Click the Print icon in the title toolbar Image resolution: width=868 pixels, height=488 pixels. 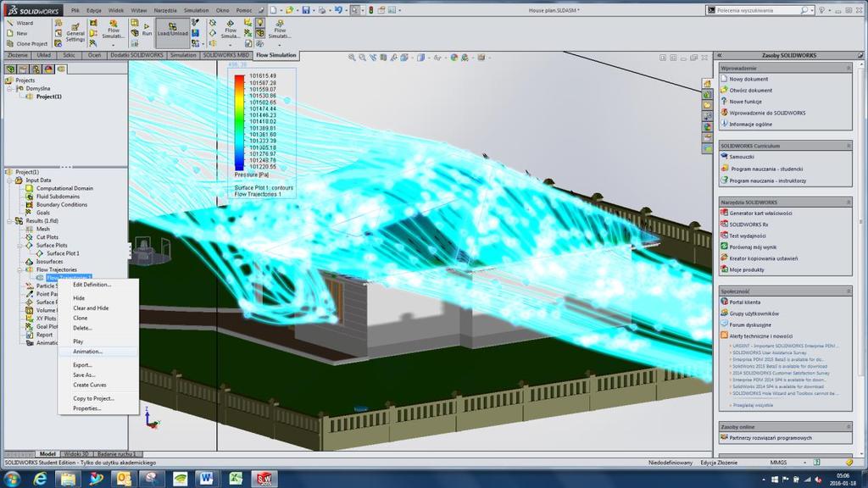click(321, 10)
